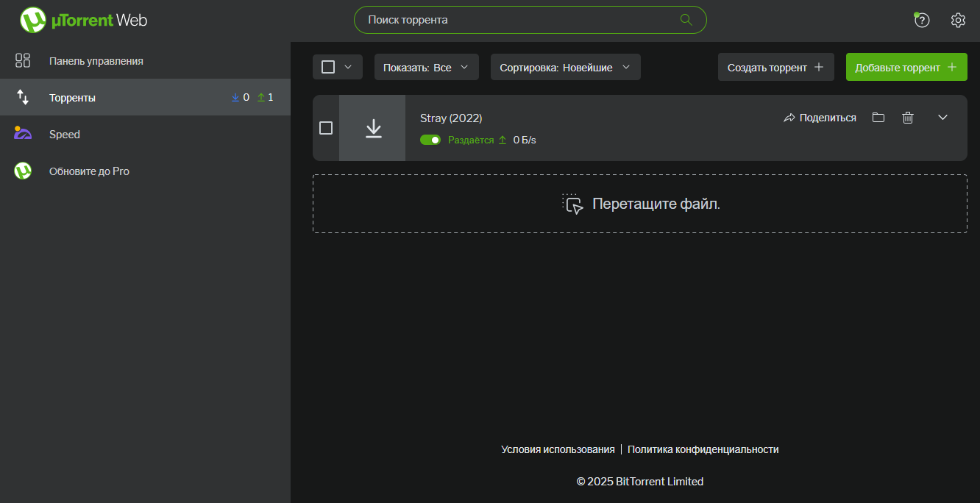Open the help question mark icon
Viewport: 980px width, 503px height.
(x=921, y=20)
